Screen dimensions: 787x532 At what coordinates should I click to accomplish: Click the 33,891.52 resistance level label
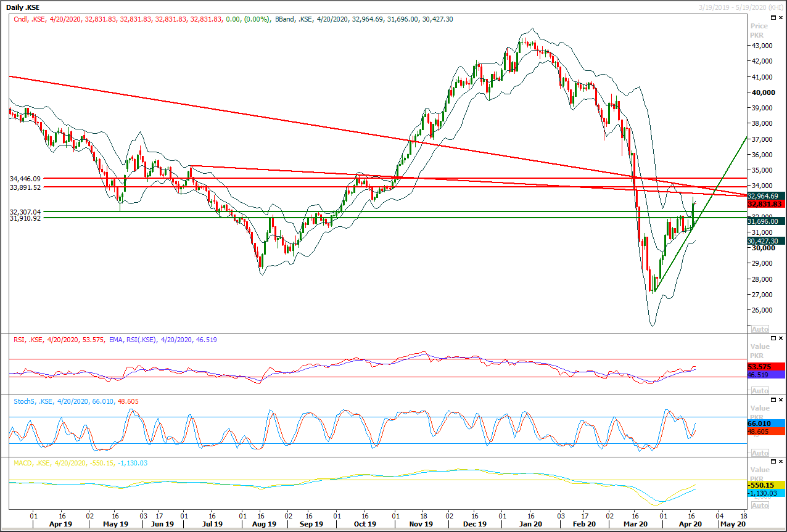point(25,187)
